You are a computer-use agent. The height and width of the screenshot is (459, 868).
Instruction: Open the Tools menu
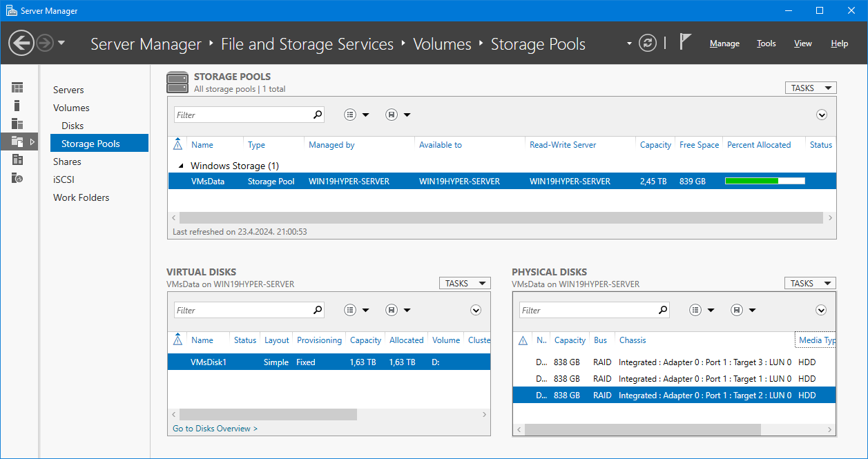[x=766, y=43]
